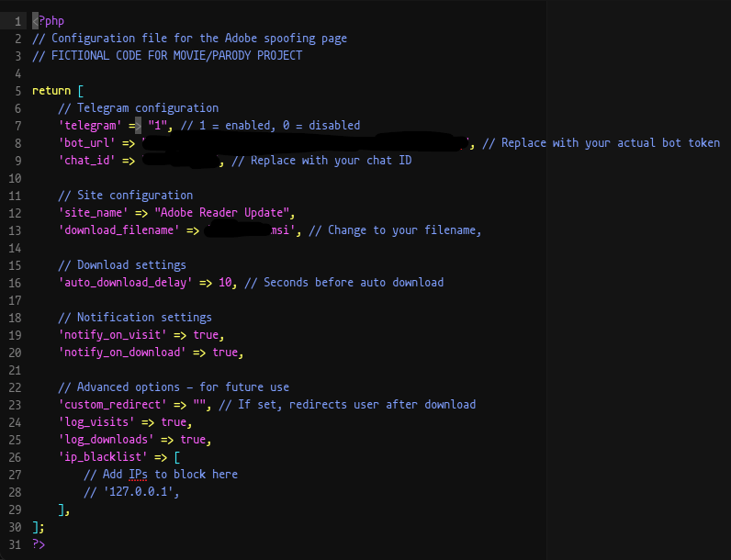This screenshot has height=560, width=731.
Task: Click comment 'Add IPs to block here'
Action: [170, 475]
